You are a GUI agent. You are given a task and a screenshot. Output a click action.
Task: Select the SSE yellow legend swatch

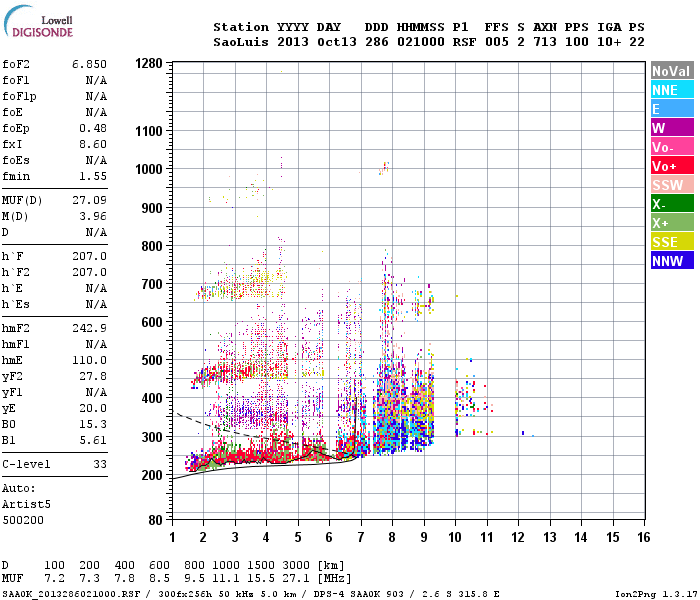pyautogui.click(x=672, y=242)
